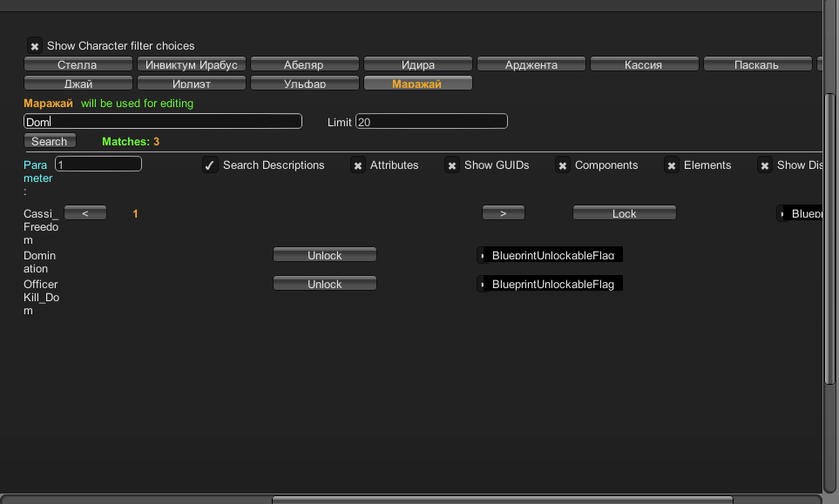This screenshot has height=504, width=839.
Task: Unlock the Domination flag
Action: click(324, 255)
